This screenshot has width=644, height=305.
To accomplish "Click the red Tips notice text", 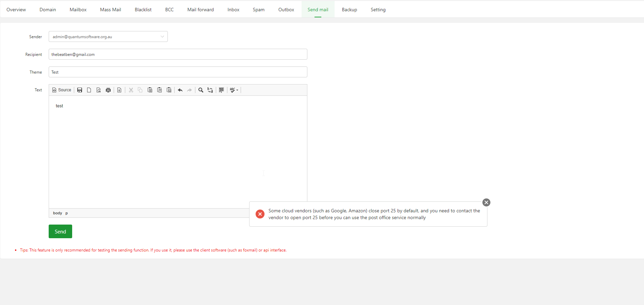I will pos(153,250).
